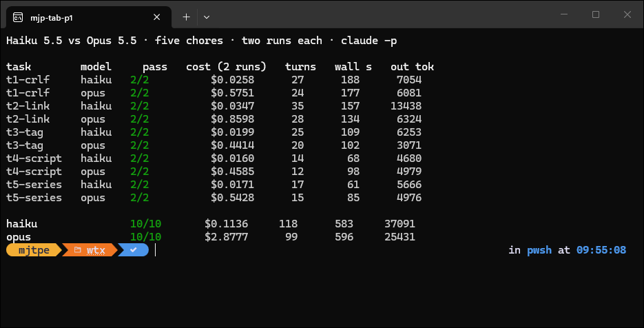The width and height of the screenshot is (644, 328).
Task: Click the out tok value 3071
Action: tap(409, 145)
